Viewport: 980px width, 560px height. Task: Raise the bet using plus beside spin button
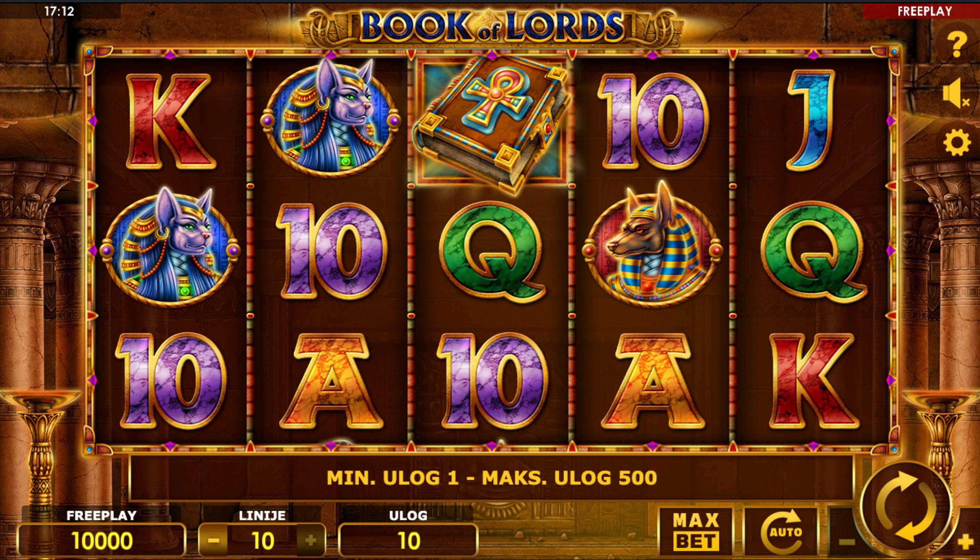pos(965,542)
